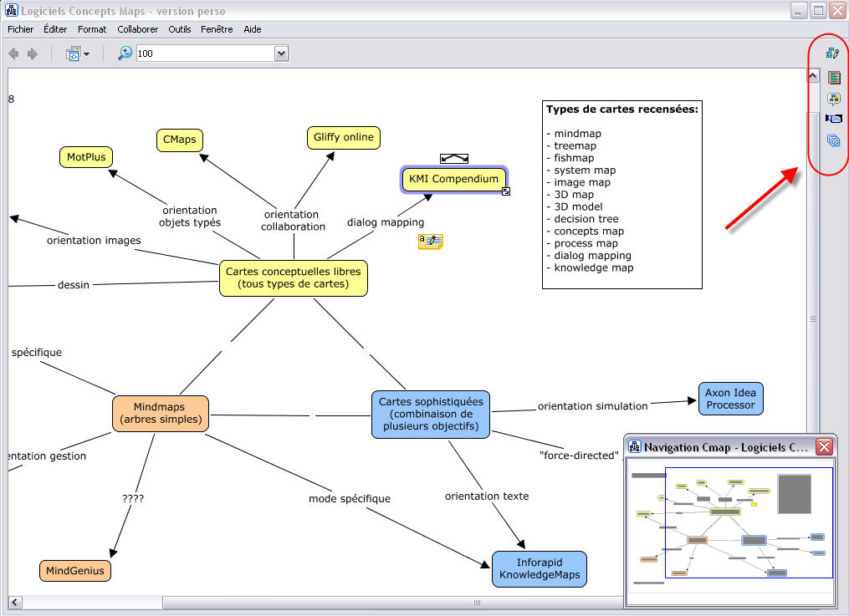
Task: Select the Cartes sophistiquées node
Action: pyautogui.click(x=428, y=414)
